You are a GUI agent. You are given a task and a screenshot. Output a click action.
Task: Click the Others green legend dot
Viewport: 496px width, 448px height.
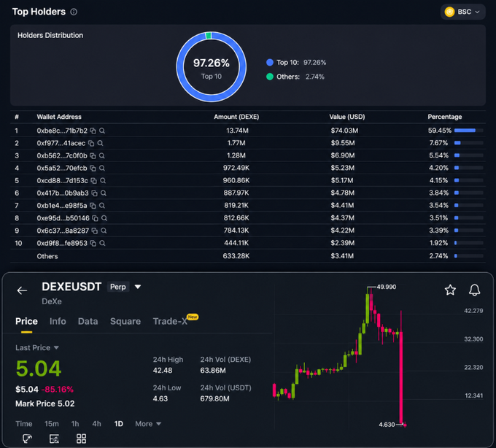[x=270, y=77]
